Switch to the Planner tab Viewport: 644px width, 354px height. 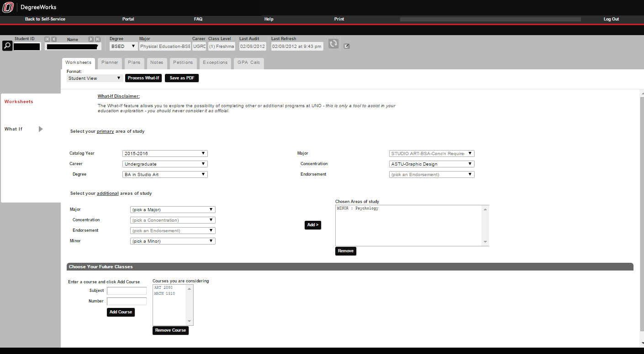[x=110, y=62]
